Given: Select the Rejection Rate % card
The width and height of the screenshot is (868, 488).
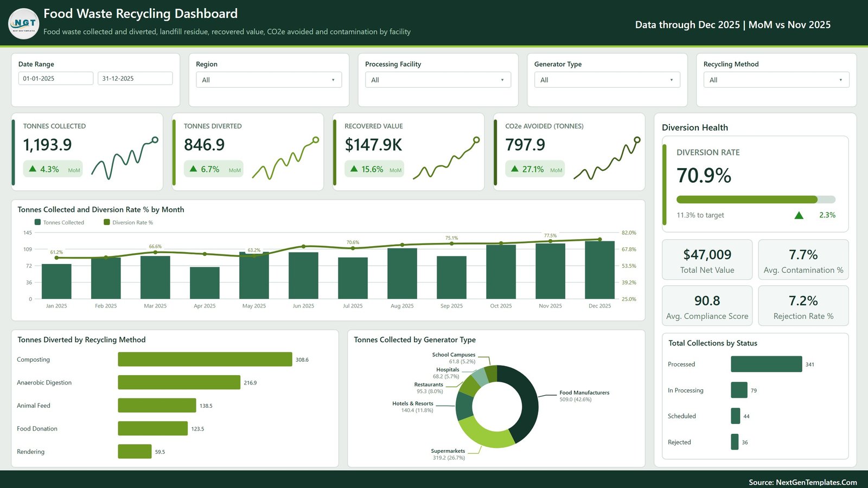Looking at the screenshot, I should click(x=803, y=306).
